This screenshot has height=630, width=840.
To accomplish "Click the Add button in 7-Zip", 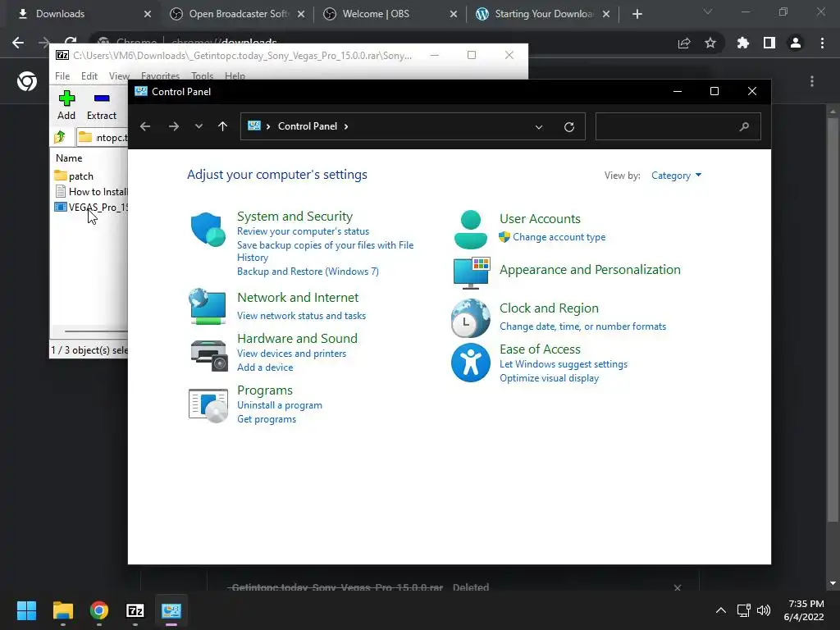I will coord(66,105).
